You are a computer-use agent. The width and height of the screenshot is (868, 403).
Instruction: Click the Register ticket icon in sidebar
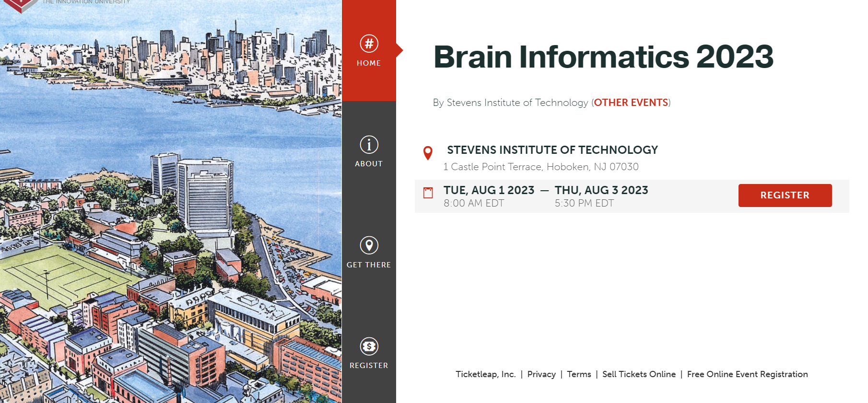click(x=369, y=346)
